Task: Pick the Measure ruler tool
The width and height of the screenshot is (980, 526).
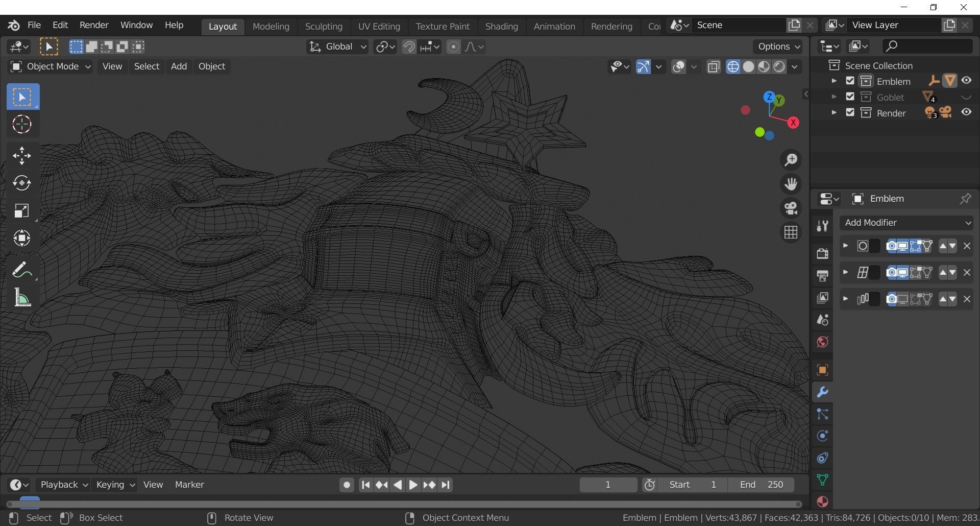Action: 22,298
